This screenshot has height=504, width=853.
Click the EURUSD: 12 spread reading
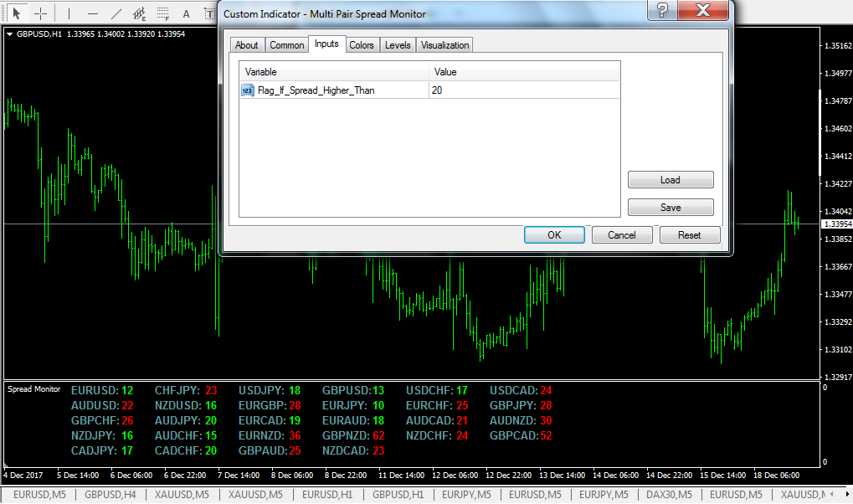coord(102,390)
